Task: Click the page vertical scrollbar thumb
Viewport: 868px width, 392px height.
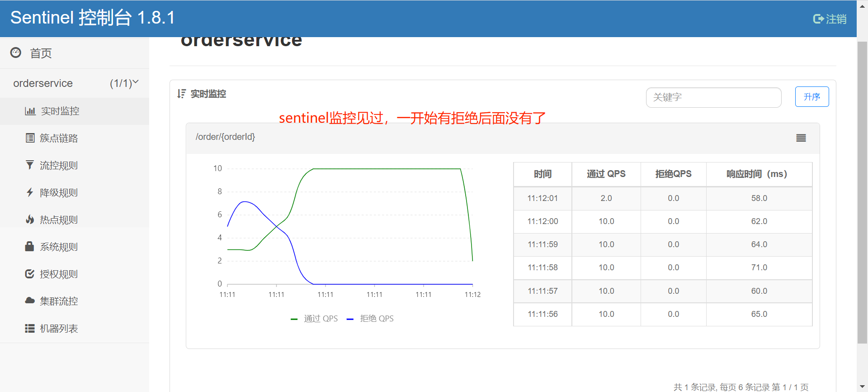Action: click(x=862, y=192)
